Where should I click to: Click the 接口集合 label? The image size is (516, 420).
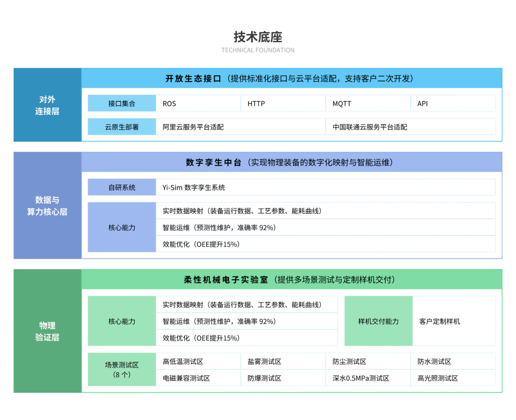(x=122, y=103)
